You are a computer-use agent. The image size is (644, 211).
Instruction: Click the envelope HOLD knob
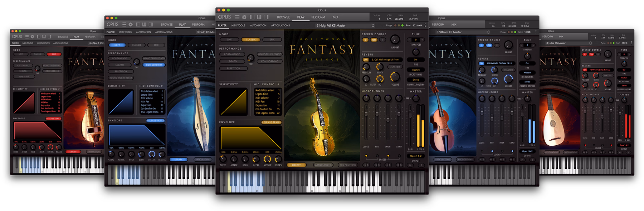(245, 159)
